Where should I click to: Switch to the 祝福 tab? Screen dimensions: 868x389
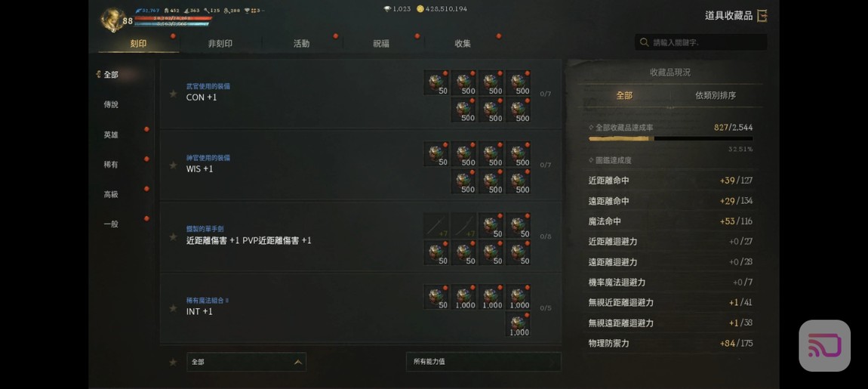tap(381, 43)
